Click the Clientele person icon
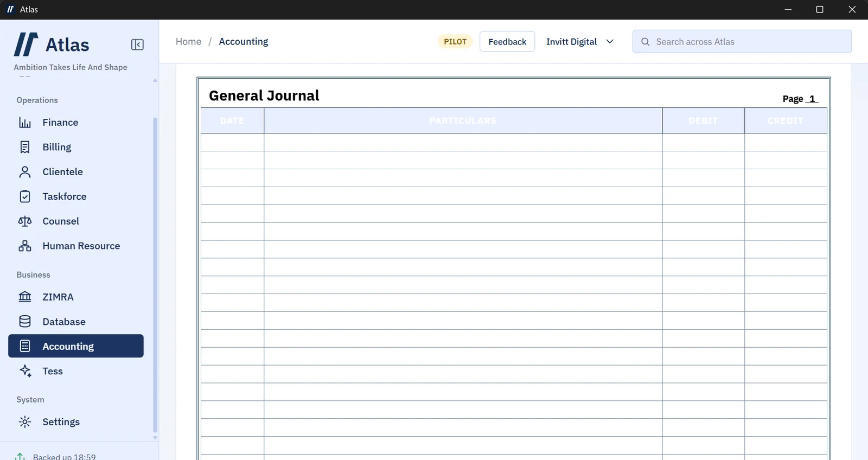Image resolution: width=868 pixels, height=460 pixels. point(25,172)
